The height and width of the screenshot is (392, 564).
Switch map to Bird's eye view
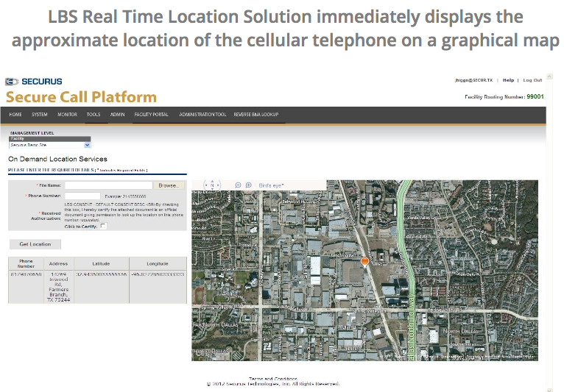pyautogui.click(x=272, y=185)
